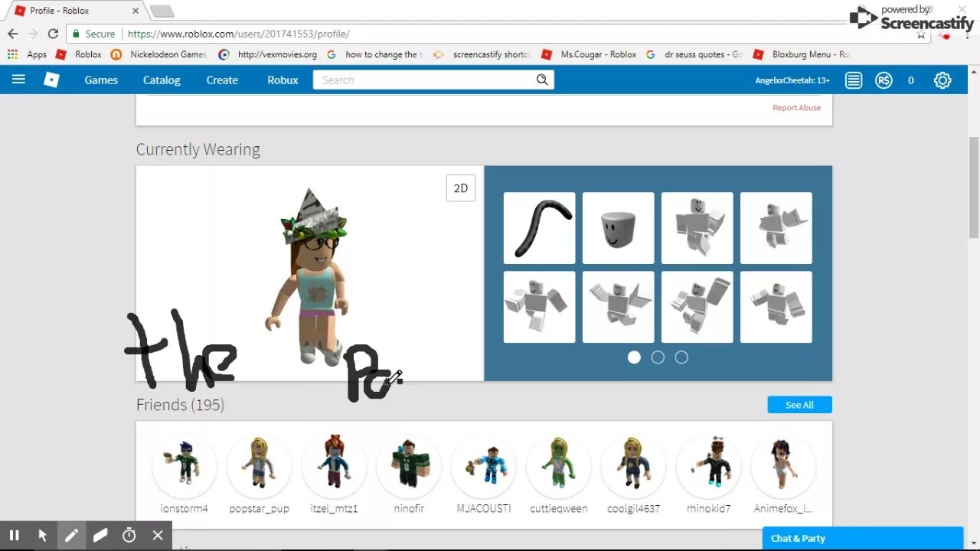
Task: Open the Games nav item
Action: tap(101, 80)
